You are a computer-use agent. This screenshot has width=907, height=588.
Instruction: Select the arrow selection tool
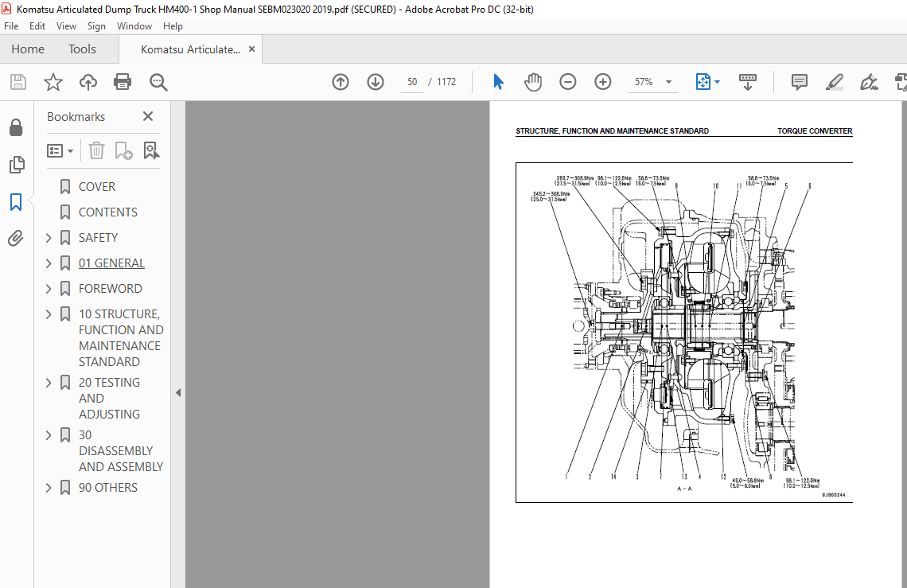(498, 82)
